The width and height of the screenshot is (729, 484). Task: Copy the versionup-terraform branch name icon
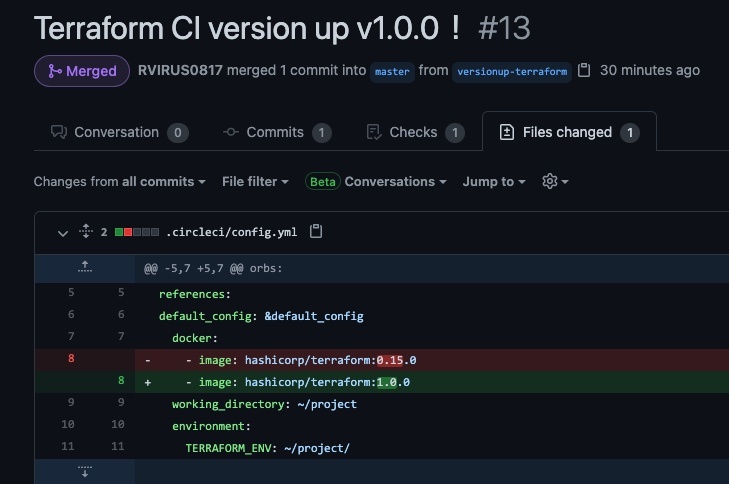point(585,71)
